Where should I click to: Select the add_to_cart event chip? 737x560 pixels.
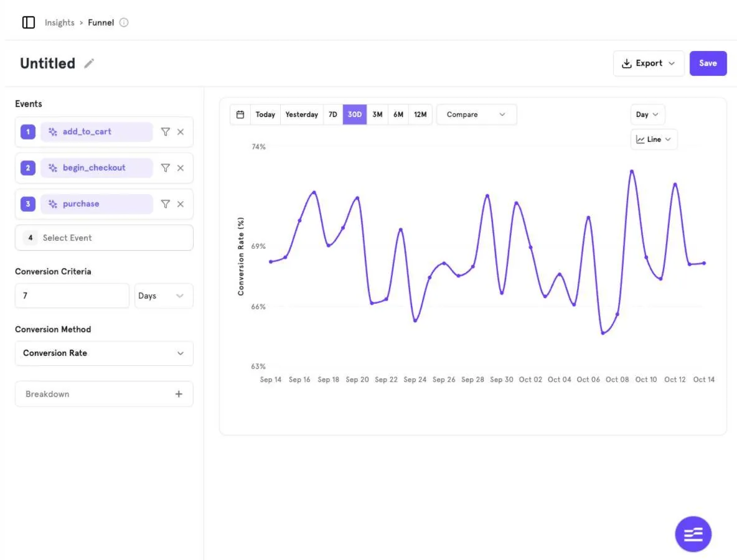96,132
